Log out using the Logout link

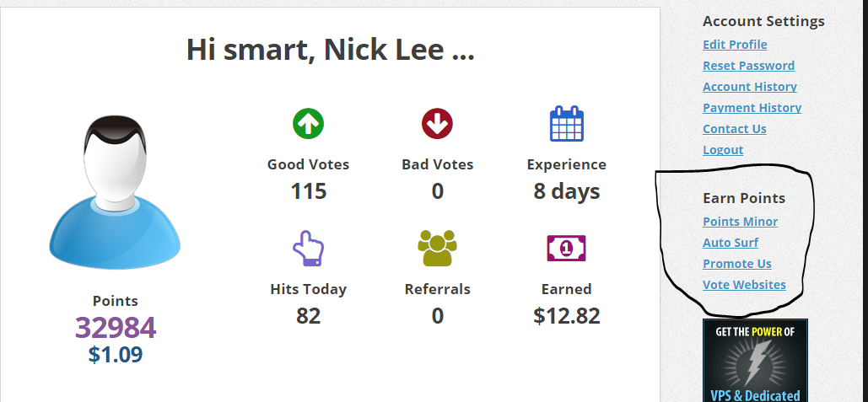coord(723,150)
